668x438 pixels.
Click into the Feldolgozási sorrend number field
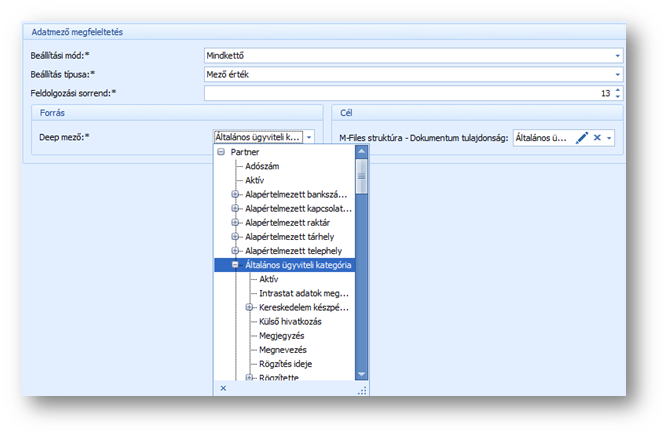400,93
